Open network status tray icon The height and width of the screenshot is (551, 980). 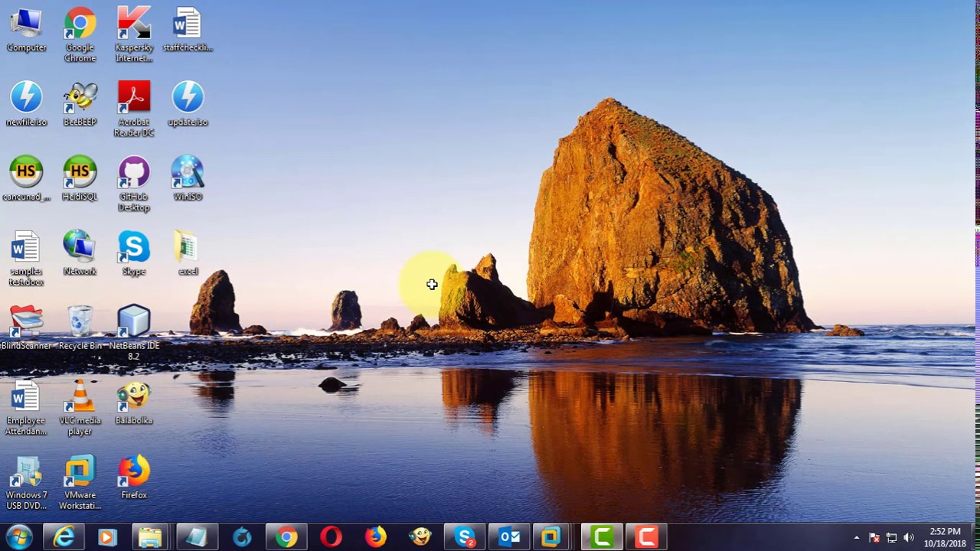[x=891, y=537]
